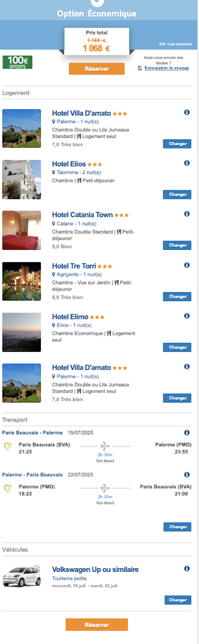View Hotel Tre Torri photo thumbnail
199x644 pixels.
(21, 281)
